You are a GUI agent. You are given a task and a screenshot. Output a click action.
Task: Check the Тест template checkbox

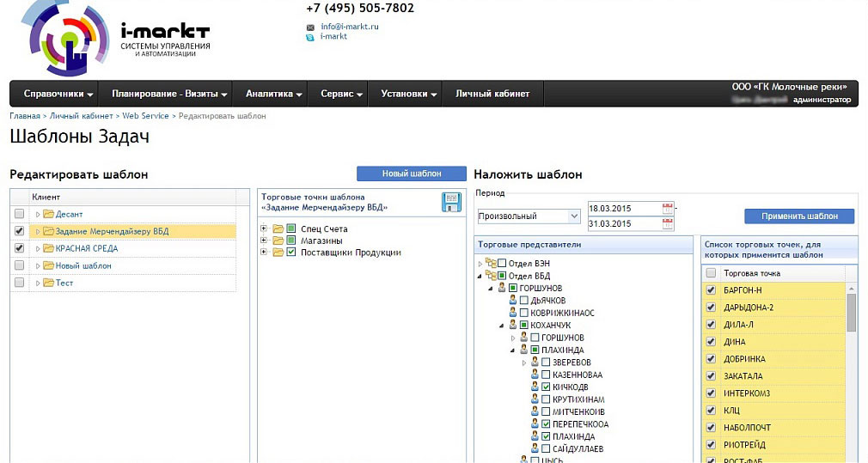pos(20,282)
